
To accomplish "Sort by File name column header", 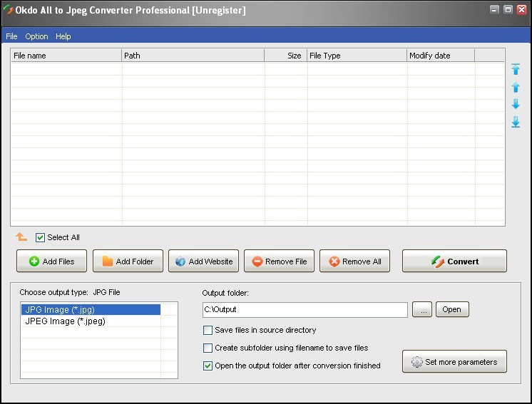I will coord(66,56).
